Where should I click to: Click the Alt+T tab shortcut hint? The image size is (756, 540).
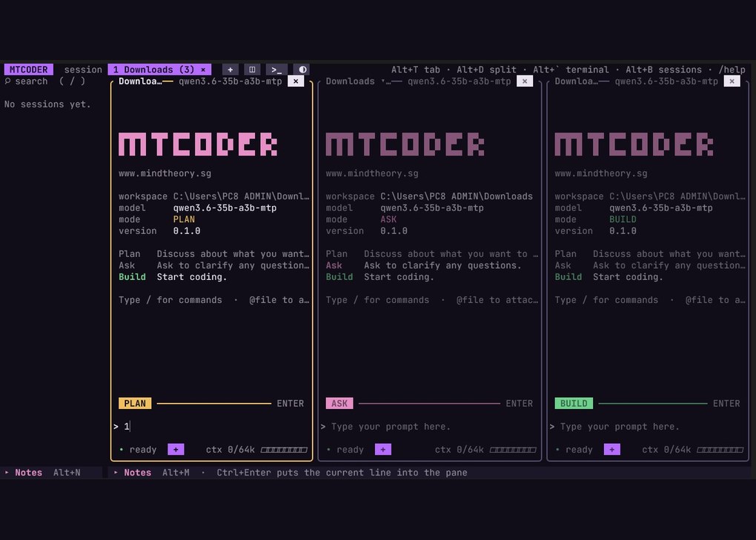[416, 70]
